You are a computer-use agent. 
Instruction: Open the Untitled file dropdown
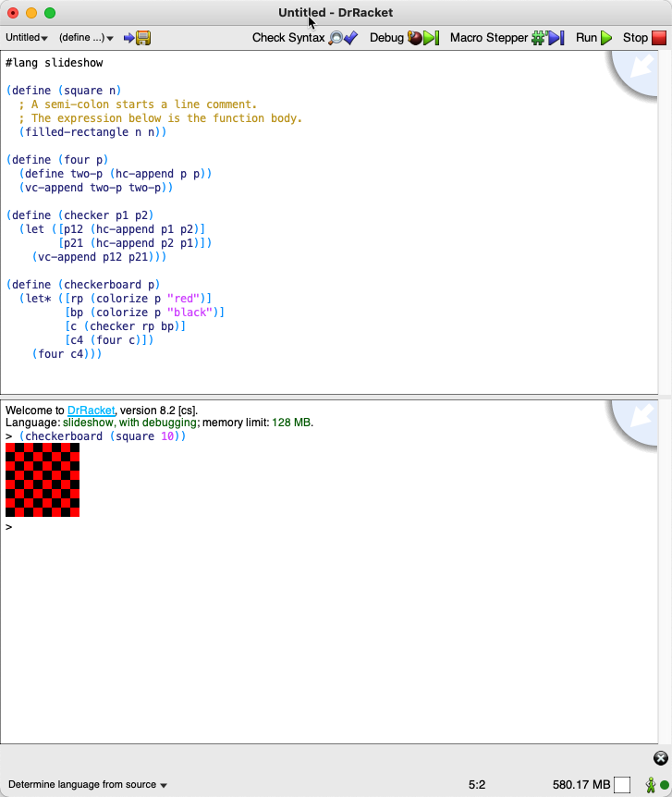click(27, 38)
